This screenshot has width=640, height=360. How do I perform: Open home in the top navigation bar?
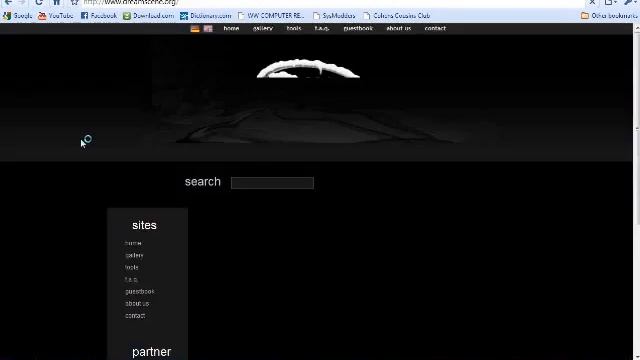[231, 29]
